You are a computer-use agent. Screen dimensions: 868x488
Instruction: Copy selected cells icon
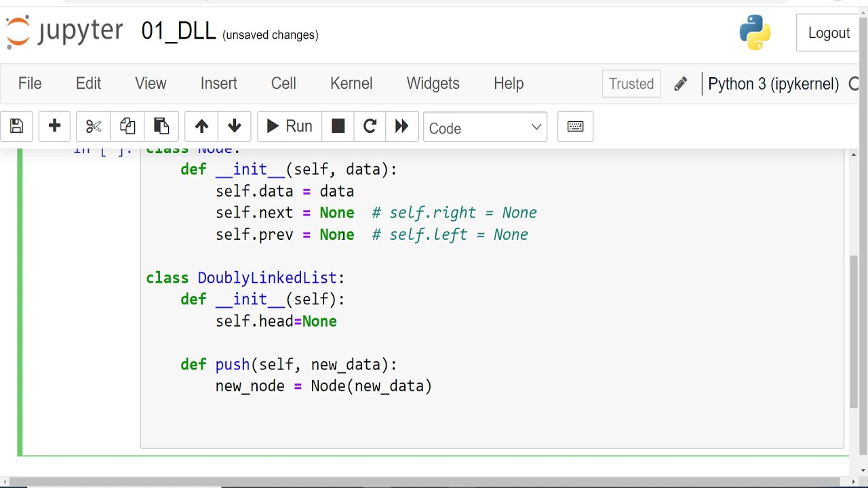point(127,126)
